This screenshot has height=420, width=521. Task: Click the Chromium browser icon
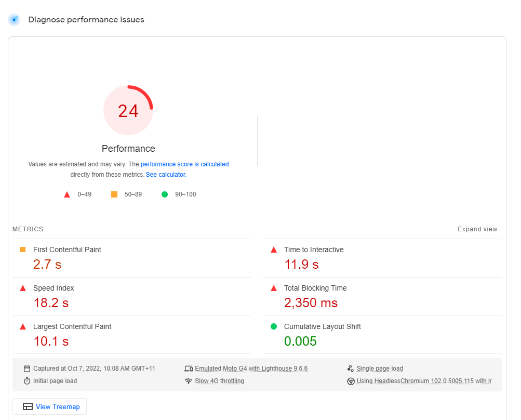point(352,380)
